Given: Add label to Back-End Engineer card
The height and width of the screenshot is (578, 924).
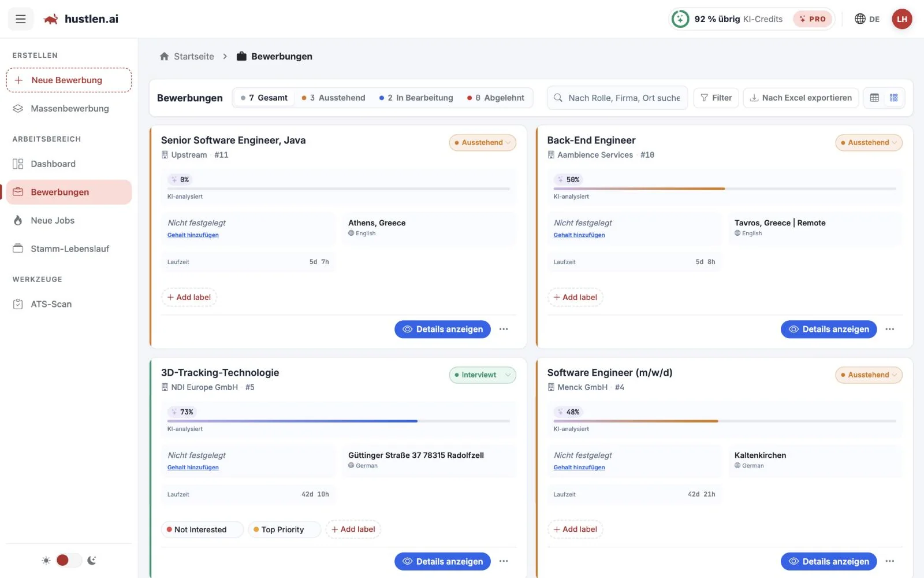Looking at the screenshot, I should pyautogui.click(x=575, y=298).
